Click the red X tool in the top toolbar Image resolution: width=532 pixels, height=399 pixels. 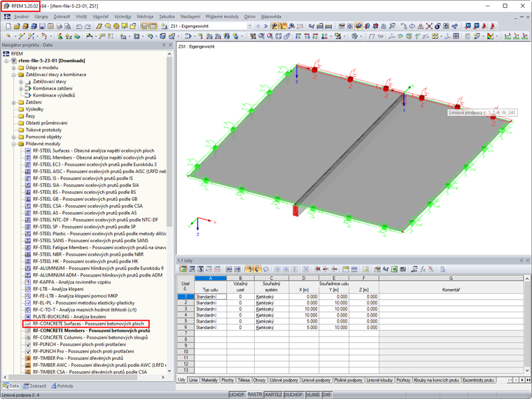click(429, 26)
